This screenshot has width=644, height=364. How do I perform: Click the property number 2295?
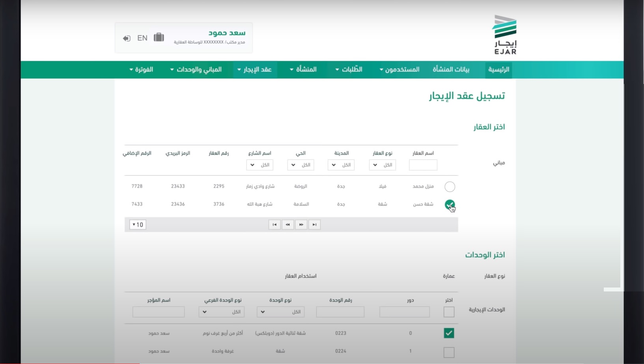click(219, 186)
